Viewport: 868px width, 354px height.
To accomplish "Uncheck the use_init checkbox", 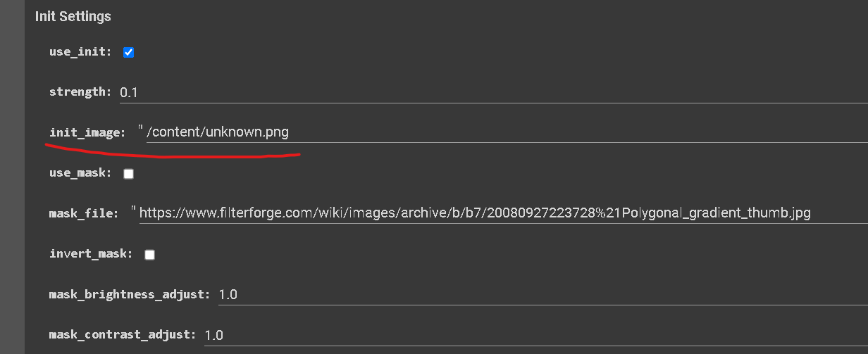I will (x=128, y=52).
